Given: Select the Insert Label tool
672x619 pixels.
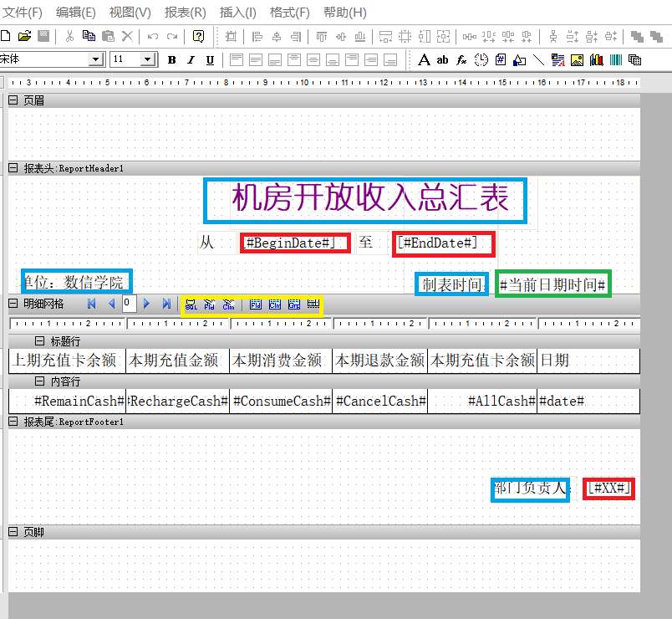Looking at the screenshot, I should (x=424, y=59).
